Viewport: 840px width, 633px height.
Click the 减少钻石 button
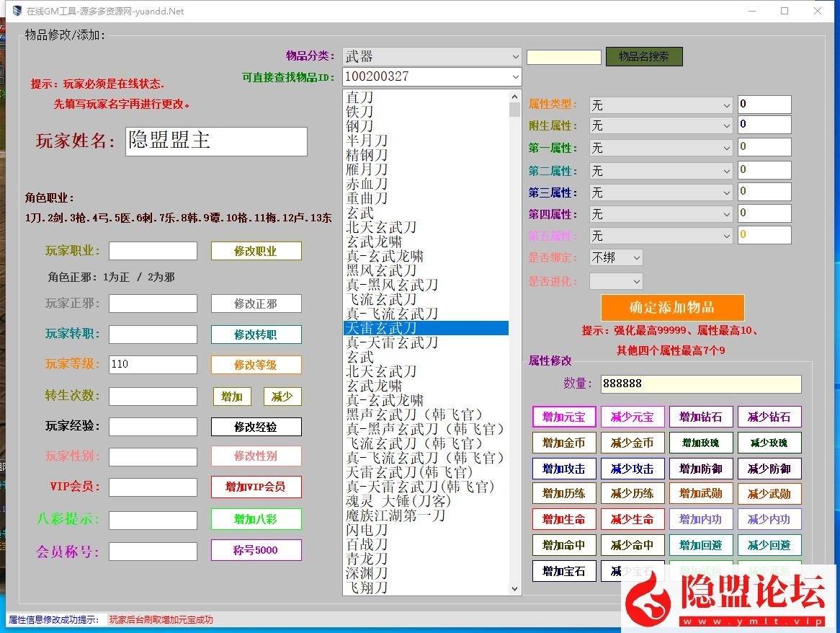coord(769,417)
